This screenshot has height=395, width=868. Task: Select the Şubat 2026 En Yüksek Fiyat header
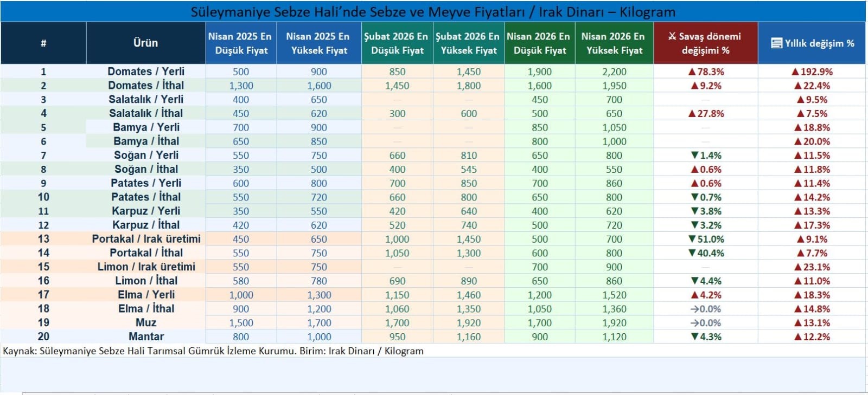(x=468, y=43)
